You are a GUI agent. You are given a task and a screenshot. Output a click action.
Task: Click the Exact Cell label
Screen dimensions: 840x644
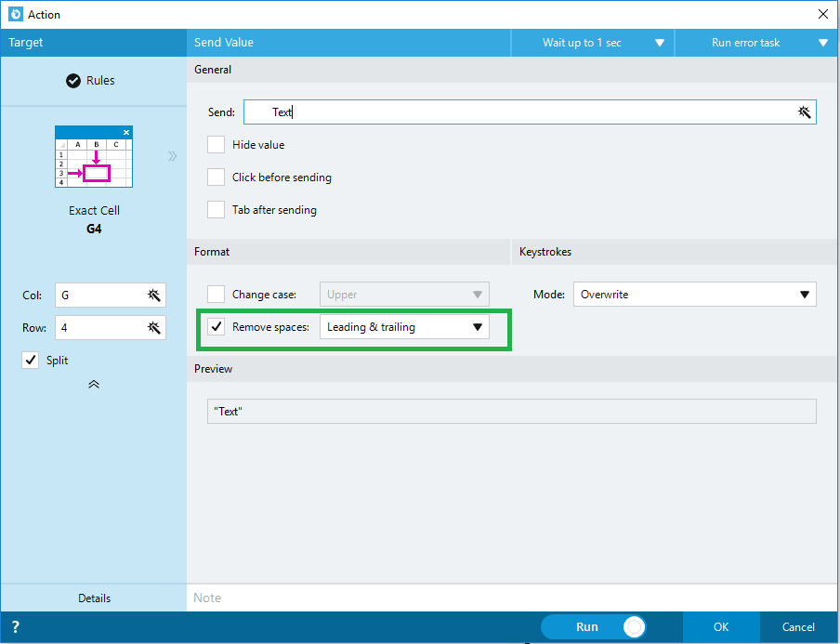pyautogui.click(x=94, y=211)
